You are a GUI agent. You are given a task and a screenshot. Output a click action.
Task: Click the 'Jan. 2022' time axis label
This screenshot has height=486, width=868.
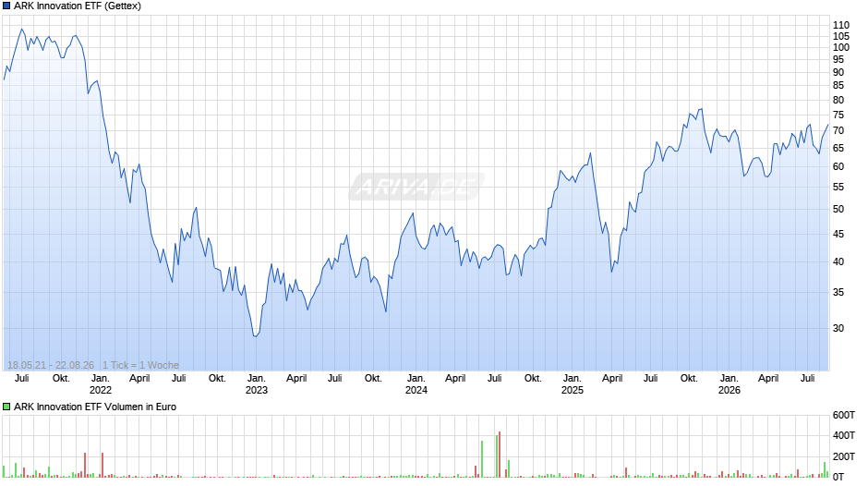point(101,384)
